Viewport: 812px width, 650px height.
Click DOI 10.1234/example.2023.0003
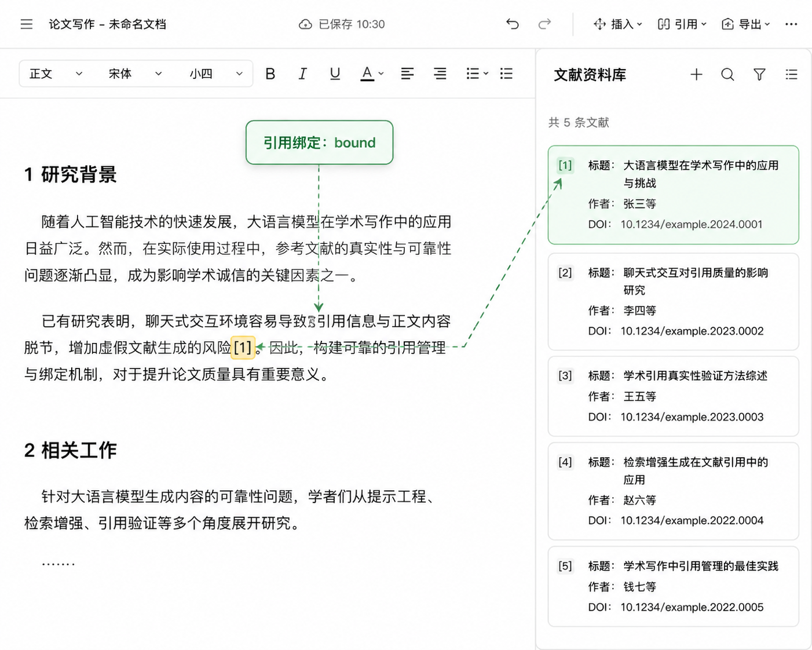click(x=692, y=417)
